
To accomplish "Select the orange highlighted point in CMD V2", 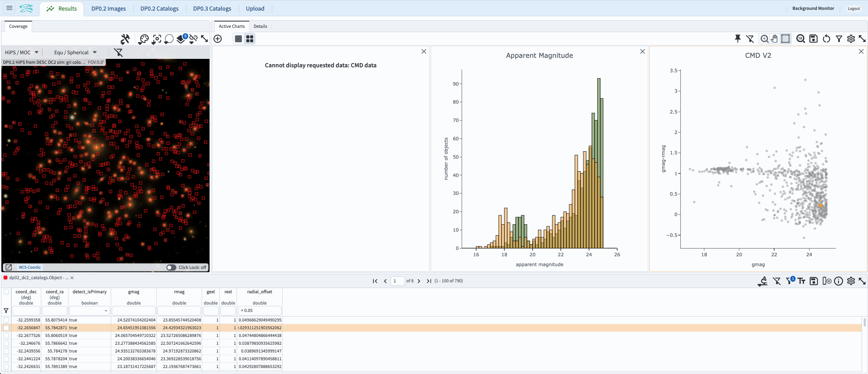I will coord(820,205).
